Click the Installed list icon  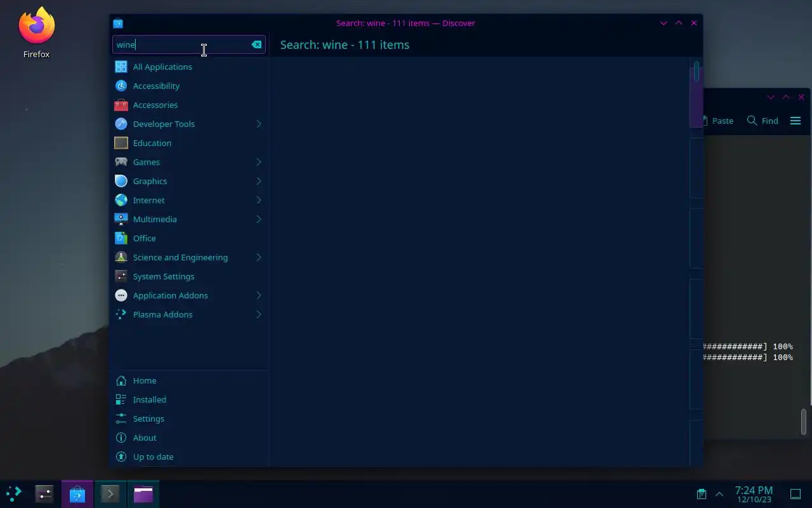[x=121, y=399]
